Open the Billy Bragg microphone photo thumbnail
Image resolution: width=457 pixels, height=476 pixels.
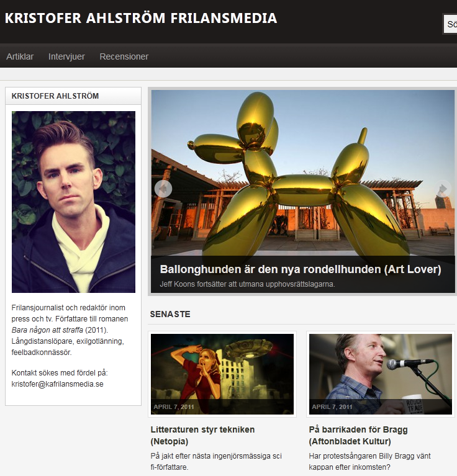click(x=381, y=374)
